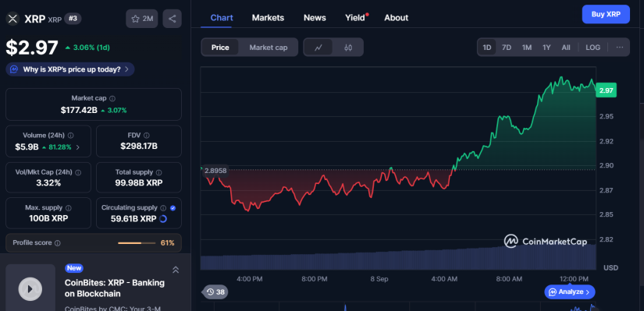Set chart range to All

point(566,48)
